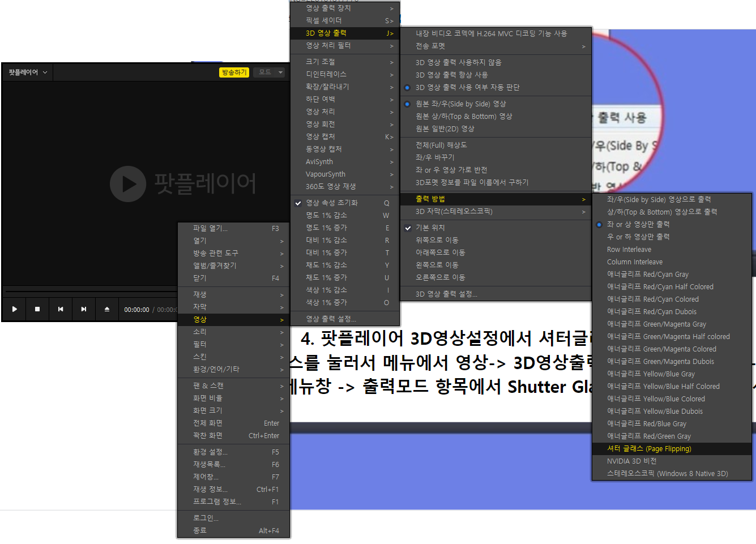This screenshot has height=544, width=756.
Task: Open the highlighted 영상 menu item
Action: [234, 320]
